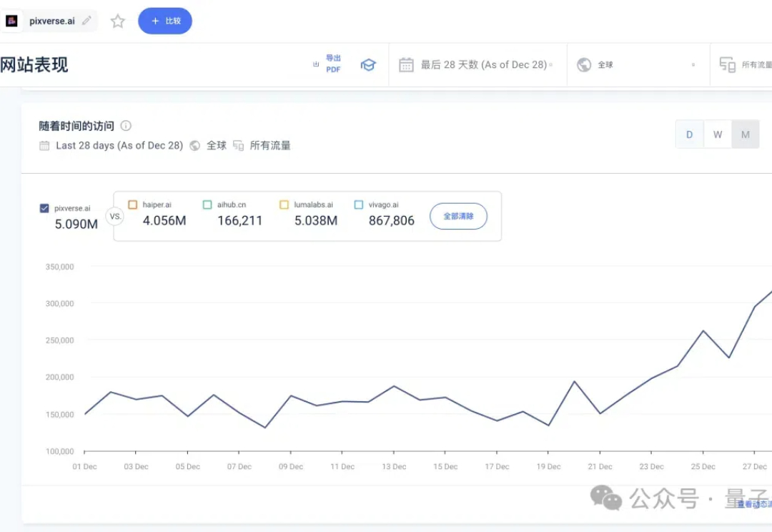Click 导出 PDF export link
The height and width of the screenshot is (532, 772).
click(333, 64)
